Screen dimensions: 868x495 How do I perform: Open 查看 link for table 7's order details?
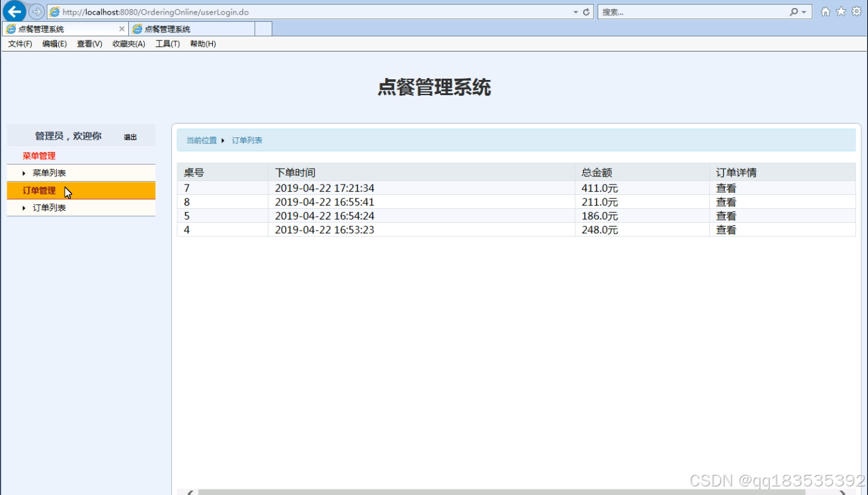[725, 187]
